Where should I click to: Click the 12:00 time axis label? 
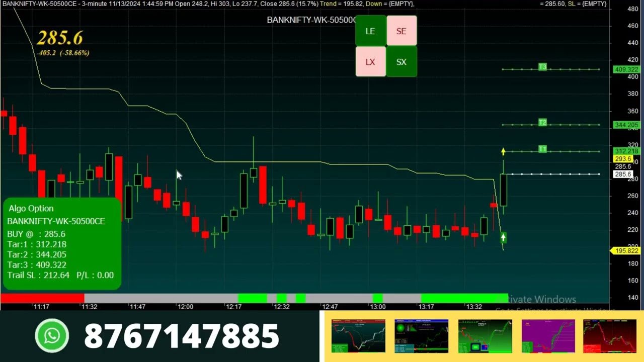185,307
